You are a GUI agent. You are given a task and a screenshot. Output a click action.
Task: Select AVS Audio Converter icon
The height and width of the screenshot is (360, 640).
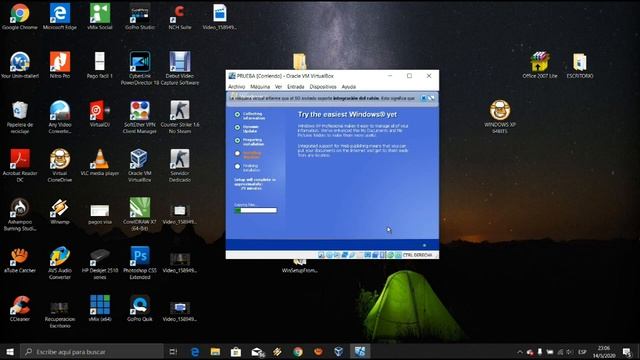pos(60,263)
